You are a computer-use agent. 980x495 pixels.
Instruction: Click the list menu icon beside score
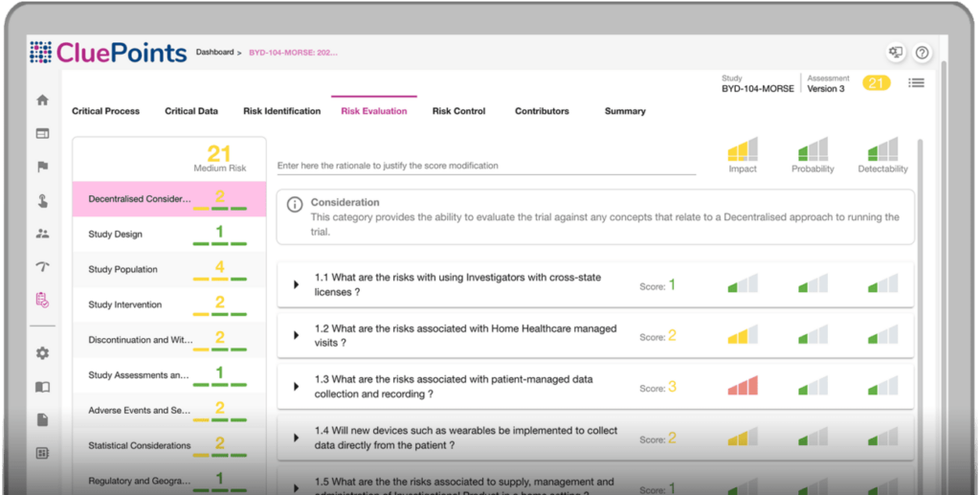click(x=916, y=83)
